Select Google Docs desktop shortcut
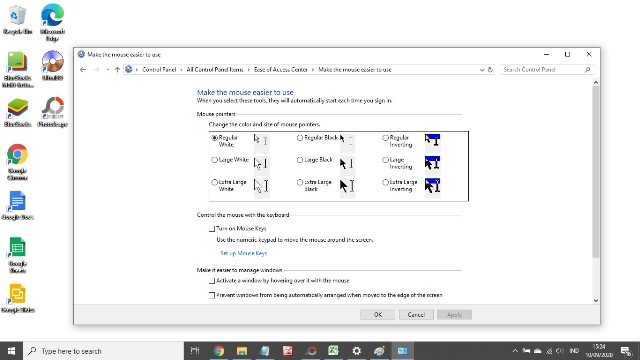Viewport: 640px width, 360px height. [17, 205]
